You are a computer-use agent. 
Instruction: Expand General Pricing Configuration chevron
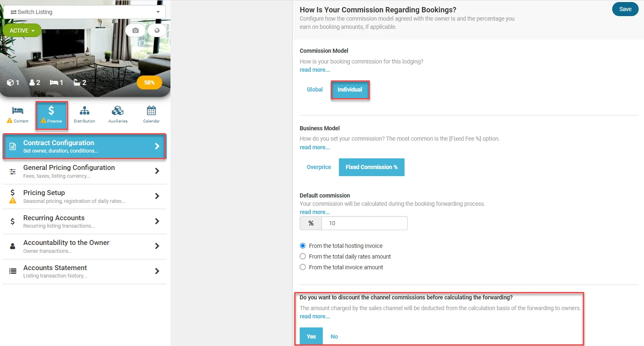[157, 171]
